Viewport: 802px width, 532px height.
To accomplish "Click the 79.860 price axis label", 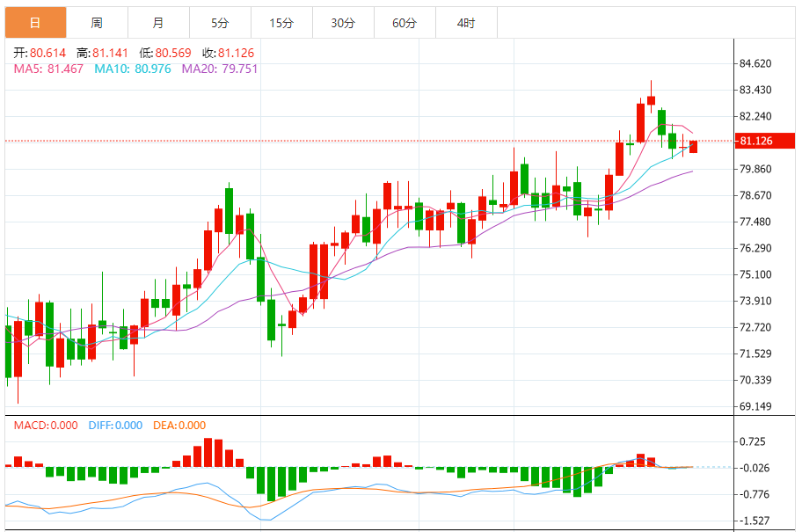I will pos(755,169).
